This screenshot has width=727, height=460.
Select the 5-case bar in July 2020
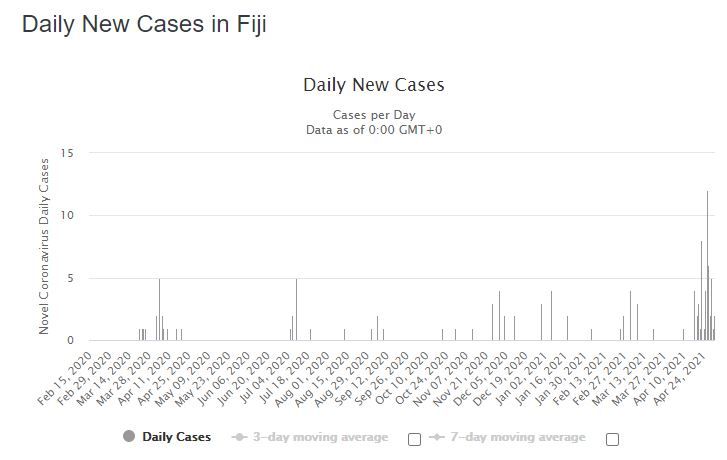pyautogui.click(x=296, y=310)
